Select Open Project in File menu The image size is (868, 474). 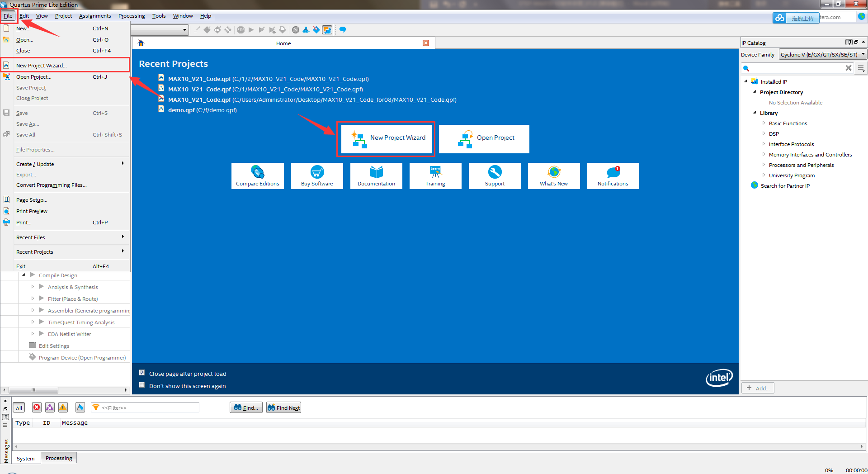click(x=66, y=77)
